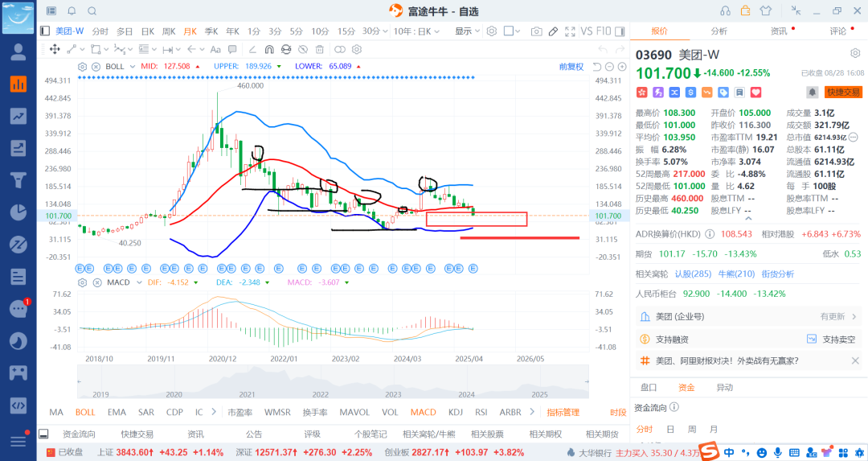Toggle the right side panel icon after F10
Image resolution: width=868 pixels, height=461 pixels.
620,31
